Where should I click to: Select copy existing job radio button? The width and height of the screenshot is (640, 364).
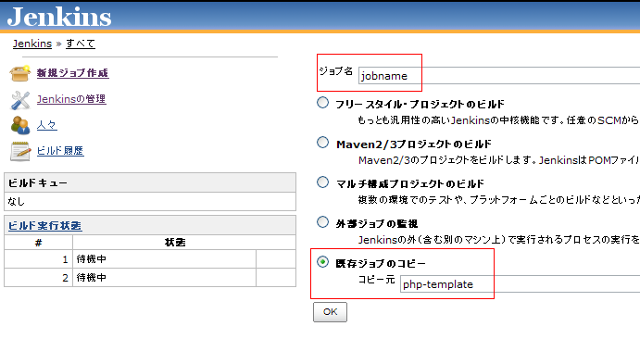coord(323,262)
